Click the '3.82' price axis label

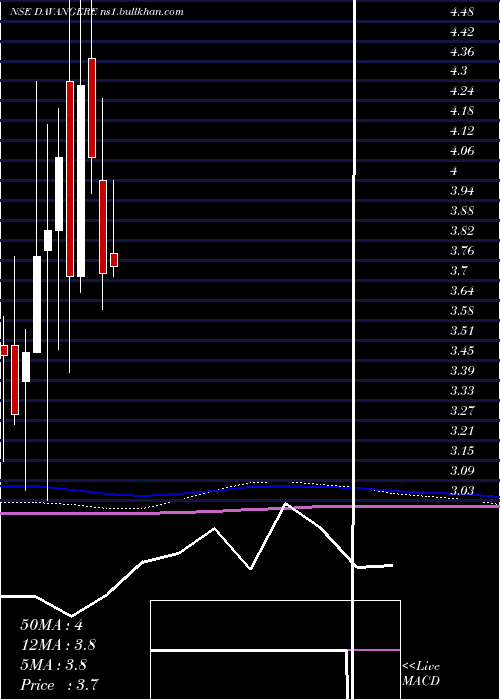[462, 231]
